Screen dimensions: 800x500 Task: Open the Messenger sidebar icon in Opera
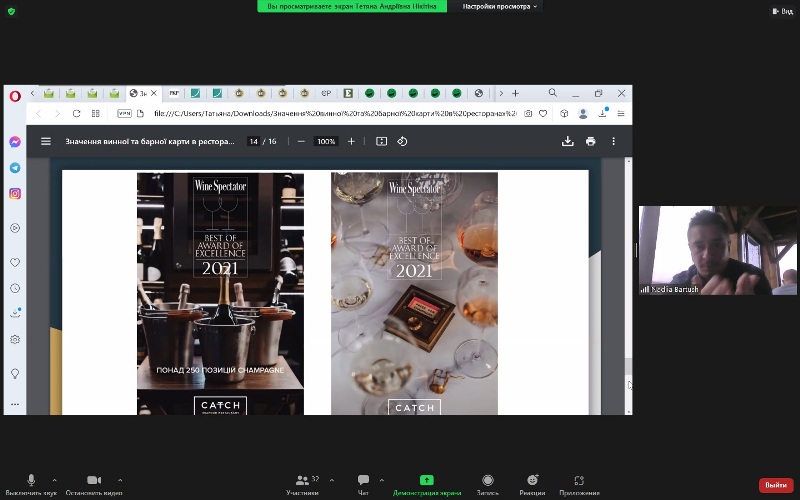(x=15, y=142)
